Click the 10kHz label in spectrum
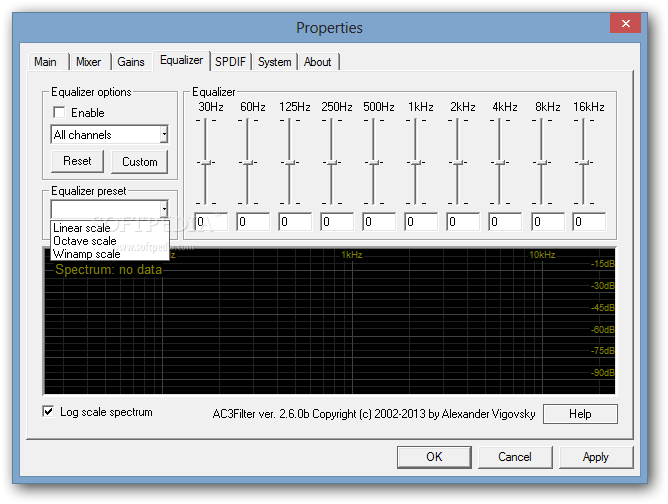This screenshot has width=668, height=504. 542,255
